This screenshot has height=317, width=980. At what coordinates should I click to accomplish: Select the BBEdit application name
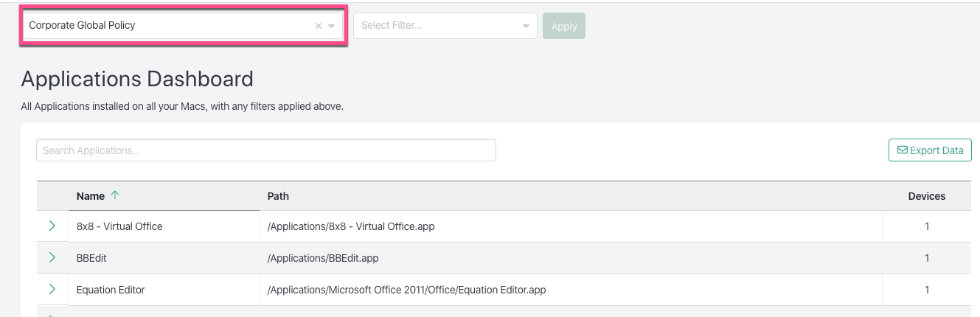point(92,258)
